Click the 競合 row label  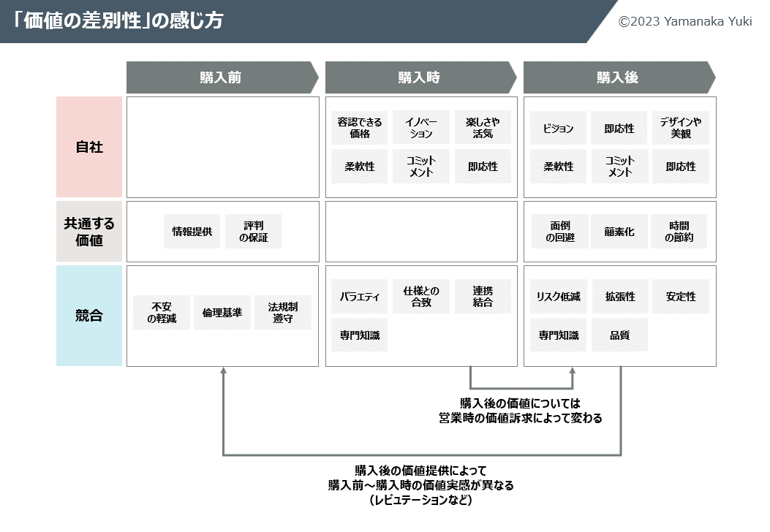89,316
